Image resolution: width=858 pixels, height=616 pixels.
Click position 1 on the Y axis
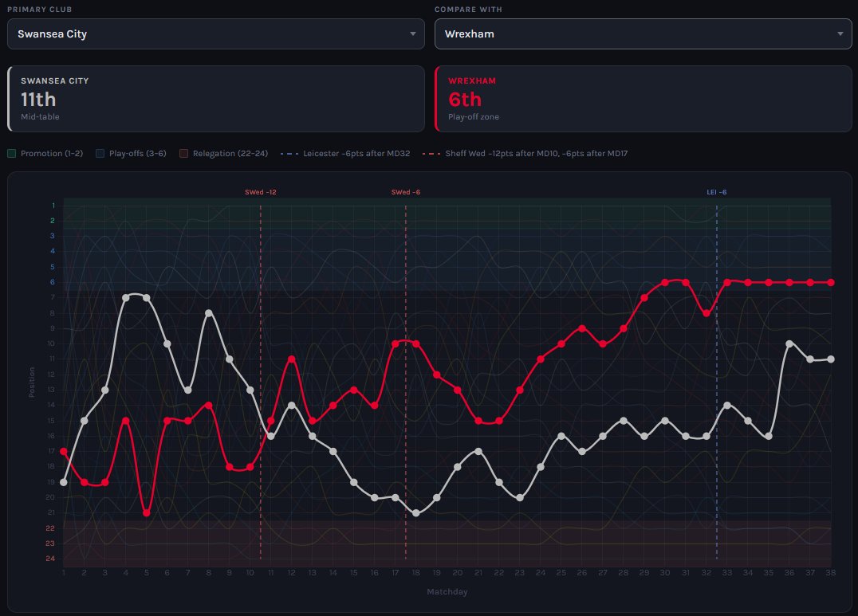point(53,206)
